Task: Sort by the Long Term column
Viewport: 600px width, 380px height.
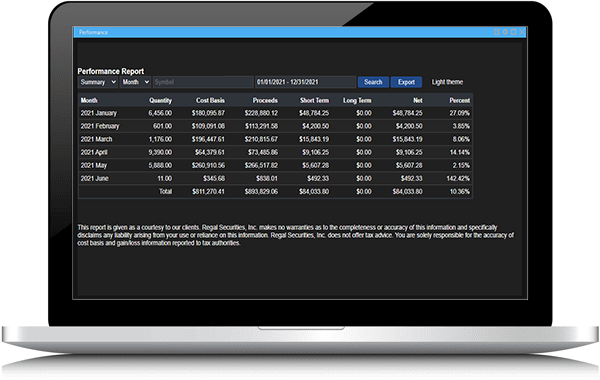Action: 357,100
